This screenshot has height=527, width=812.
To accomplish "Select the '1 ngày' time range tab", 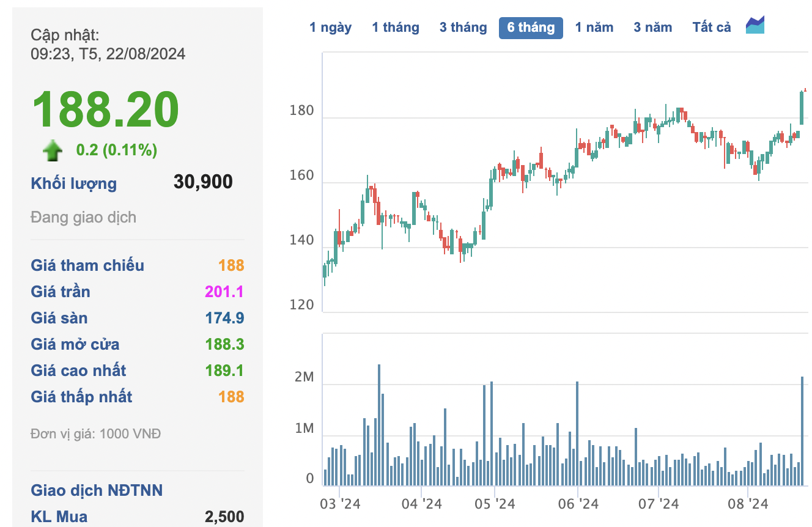I will tap(330, 28).
